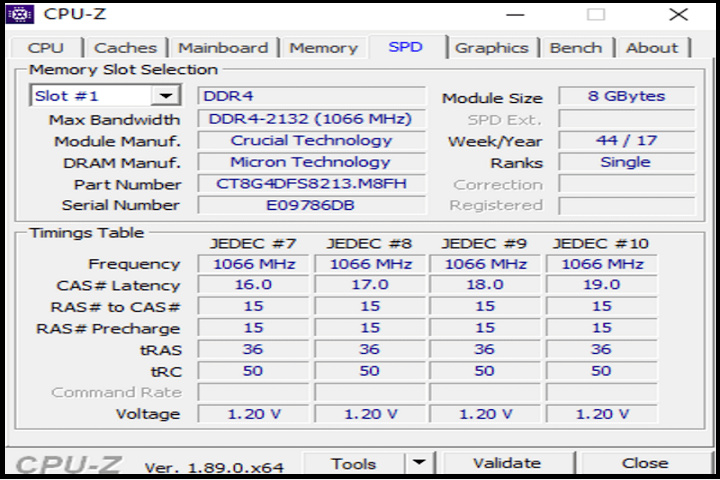The height and width of the screenshot is (480, 720).
Task: Click the CPU-Z app icon in title bar
Action: [x=22, y=14]
